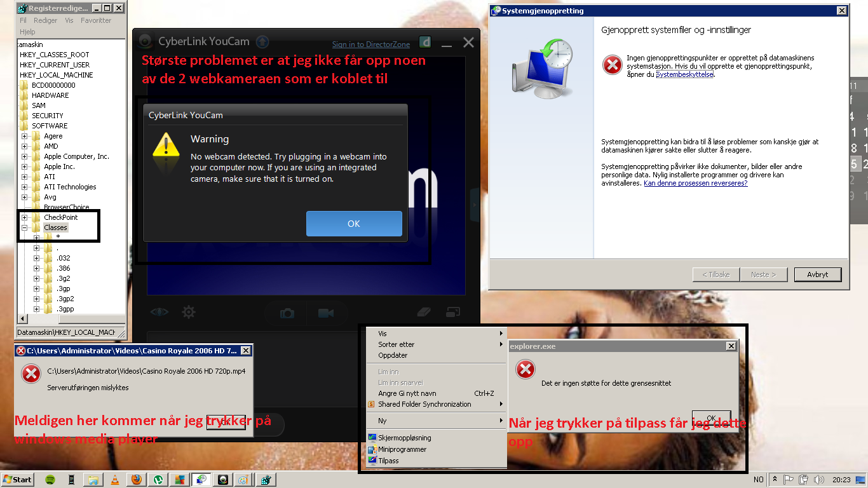Select the HARDWARE registry key
This screenshot has height=488, width=868.
tap(50, 95)
